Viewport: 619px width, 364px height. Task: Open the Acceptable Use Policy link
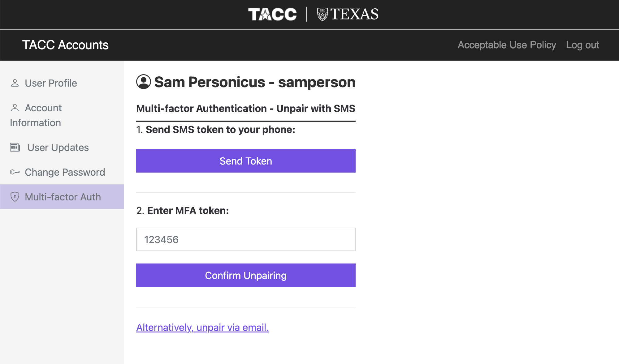[x=507, y=45]
